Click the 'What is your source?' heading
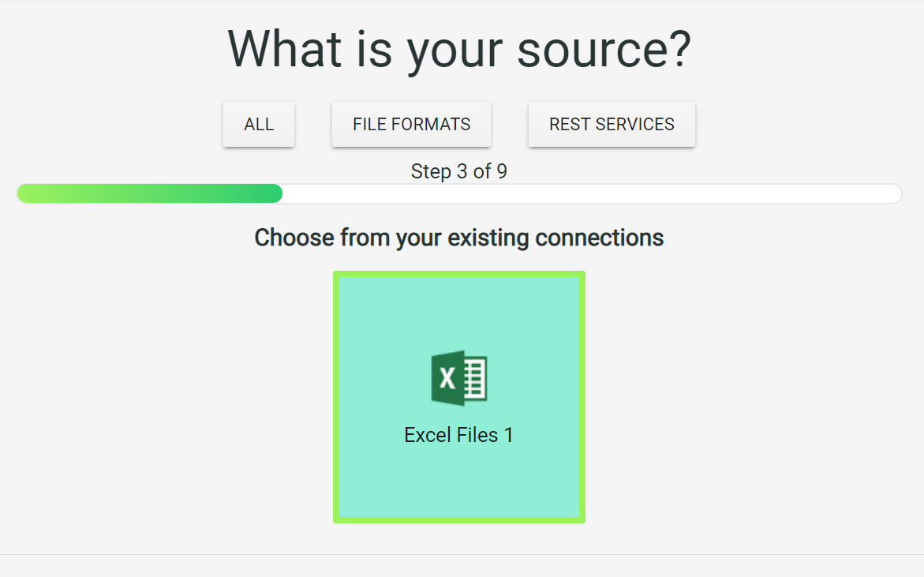This screenshot has height=577, width=924. click(x=459, y=50)
